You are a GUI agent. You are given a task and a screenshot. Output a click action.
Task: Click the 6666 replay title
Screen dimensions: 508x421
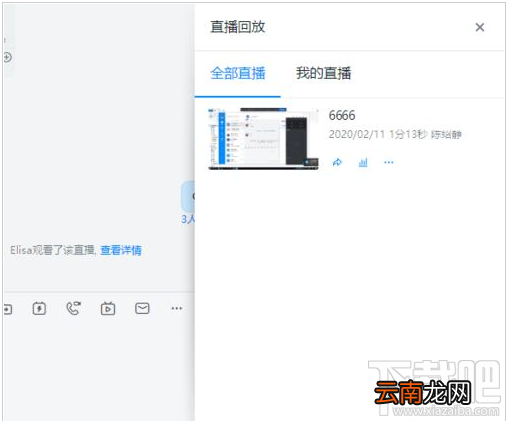[x=342, y=115]
